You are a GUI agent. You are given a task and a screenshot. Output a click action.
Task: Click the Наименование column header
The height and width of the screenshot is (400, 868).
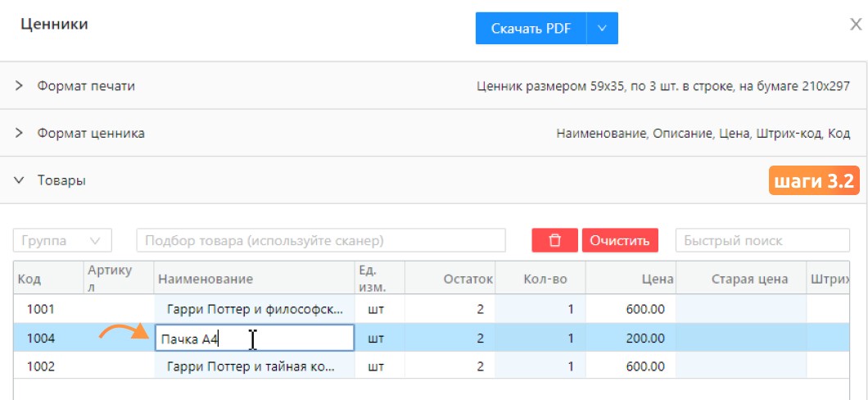click(254, 278)
